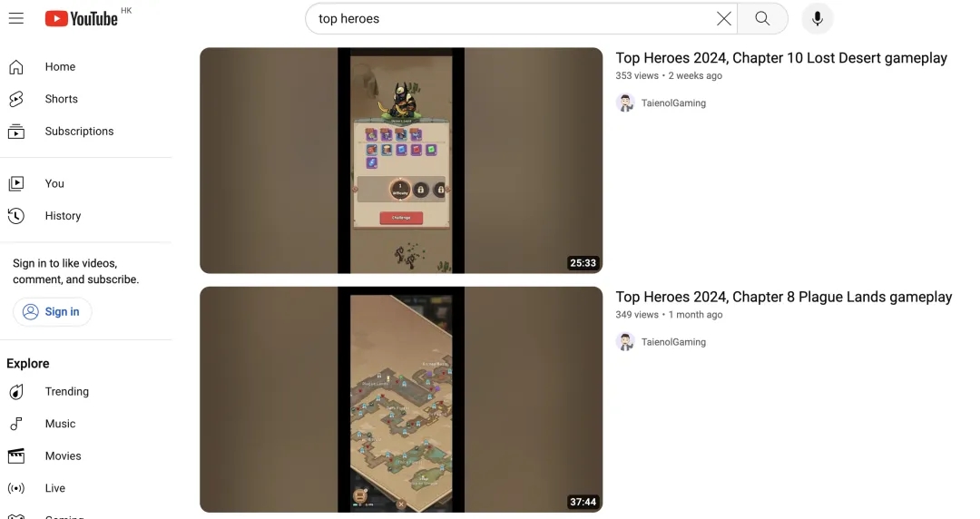Start voice search with microphone

pos(818,19)
